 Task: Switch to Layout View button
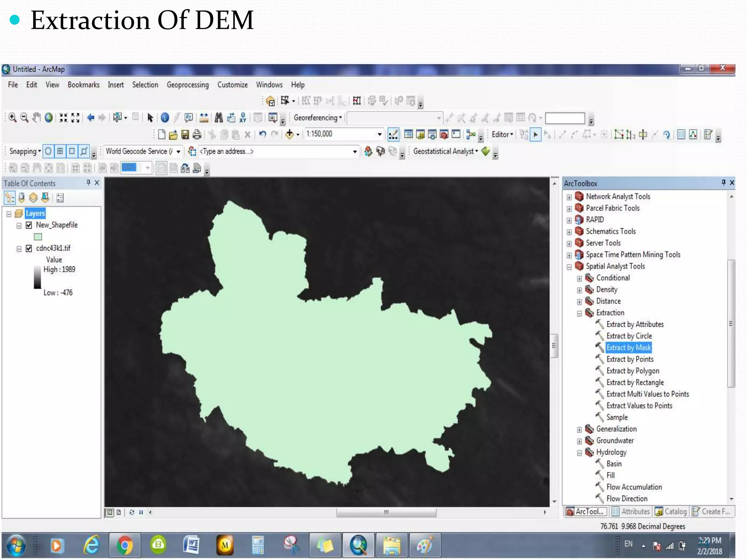[x=119, y=512]
